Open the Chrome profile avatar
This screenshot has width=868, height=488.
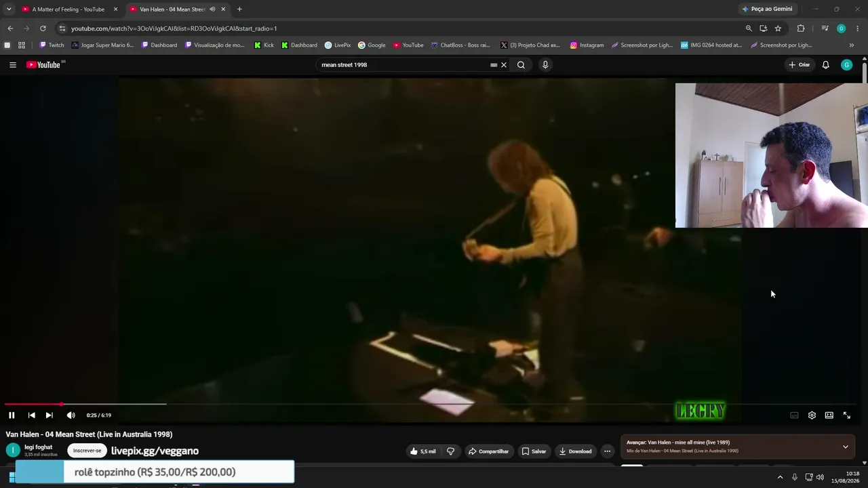[x=842, y=28]
